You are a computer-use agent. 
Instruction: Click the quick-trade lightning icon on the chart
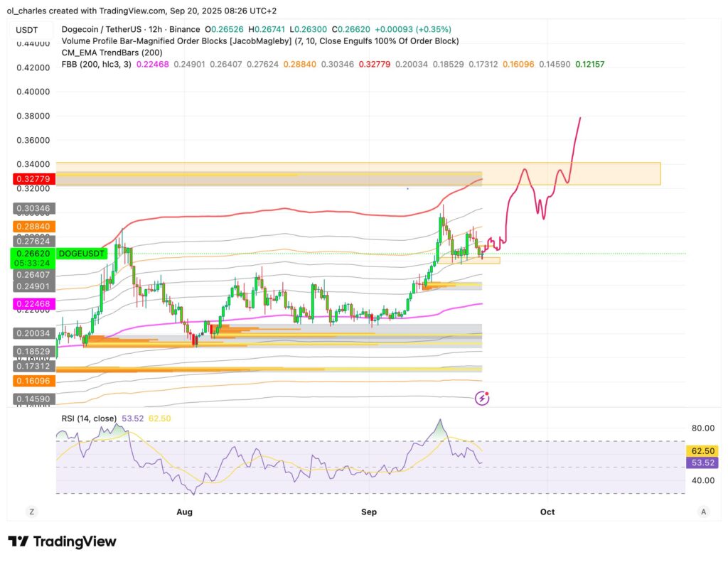click(483, 398)
